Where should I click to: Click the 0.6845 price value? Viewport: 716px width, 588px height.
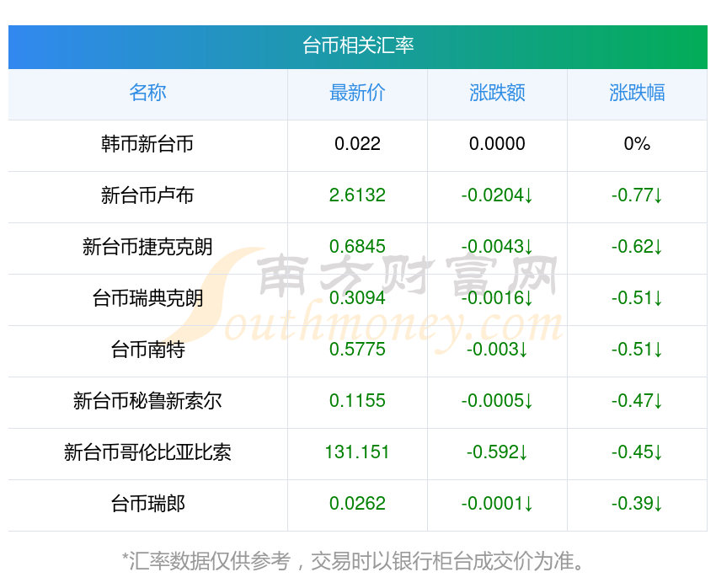coord(357,247)
